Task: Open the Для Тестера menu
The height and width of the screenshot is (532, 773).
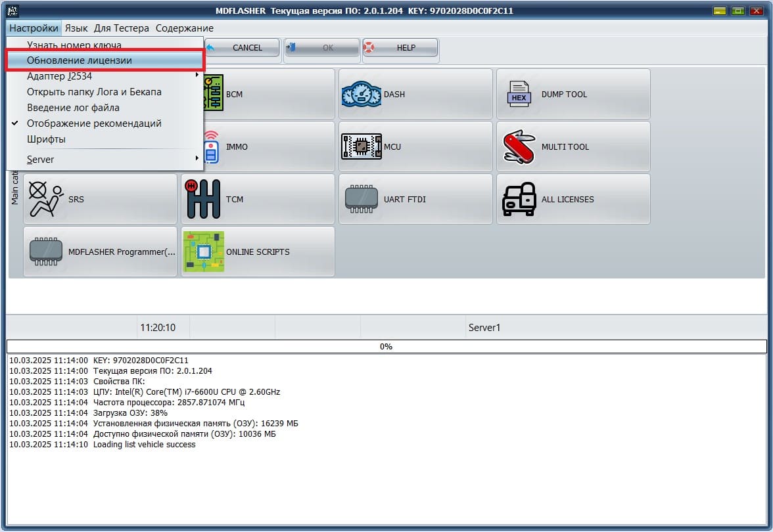Action: coord(122,28)
